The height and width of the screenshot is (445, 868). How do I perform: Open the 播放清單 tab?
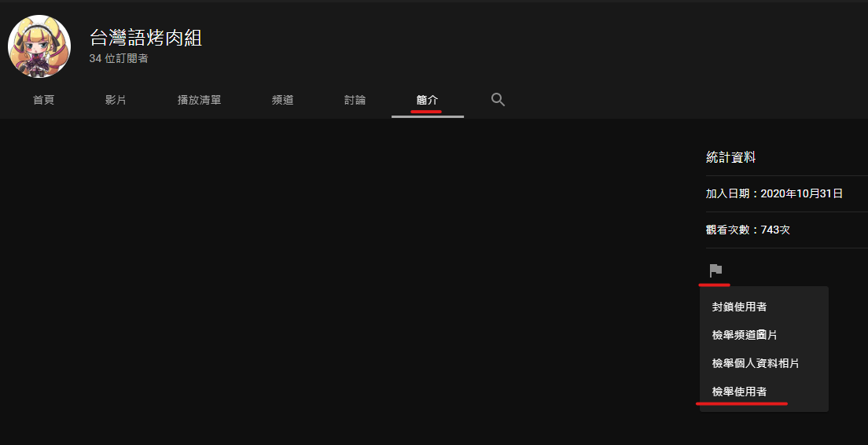(199, 100)
